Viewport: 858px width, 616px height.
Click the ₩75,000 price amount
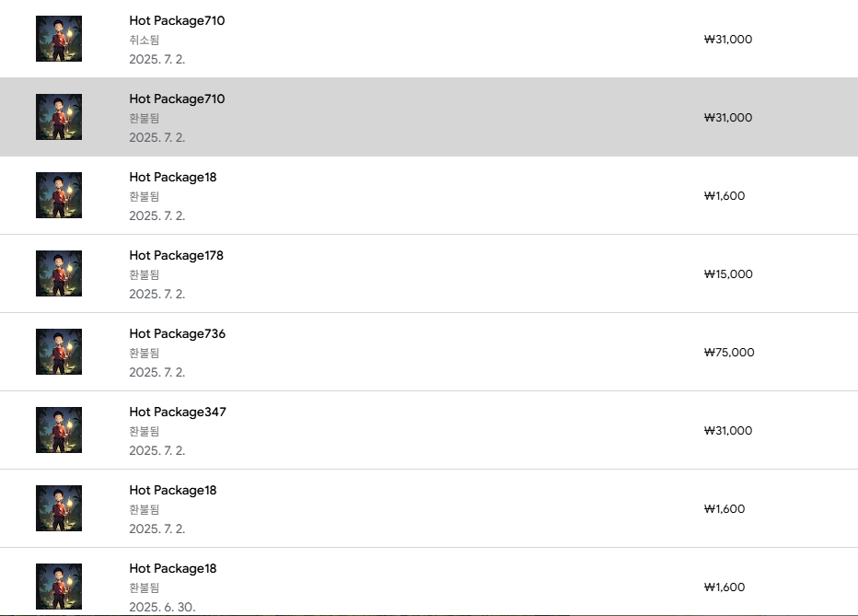point(728,352)
